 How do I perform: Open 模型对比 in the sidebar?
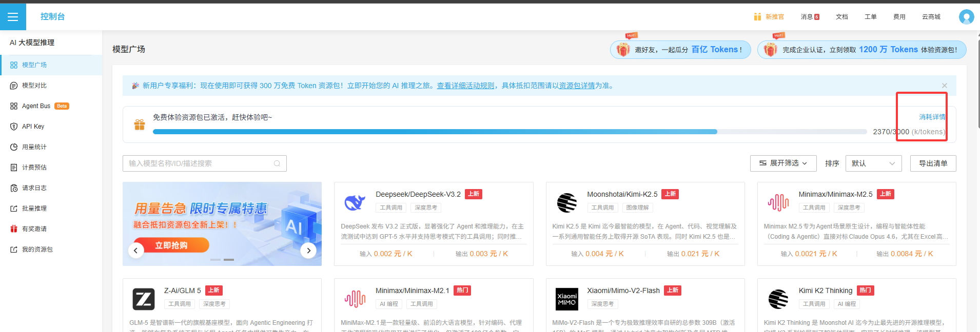51,86
